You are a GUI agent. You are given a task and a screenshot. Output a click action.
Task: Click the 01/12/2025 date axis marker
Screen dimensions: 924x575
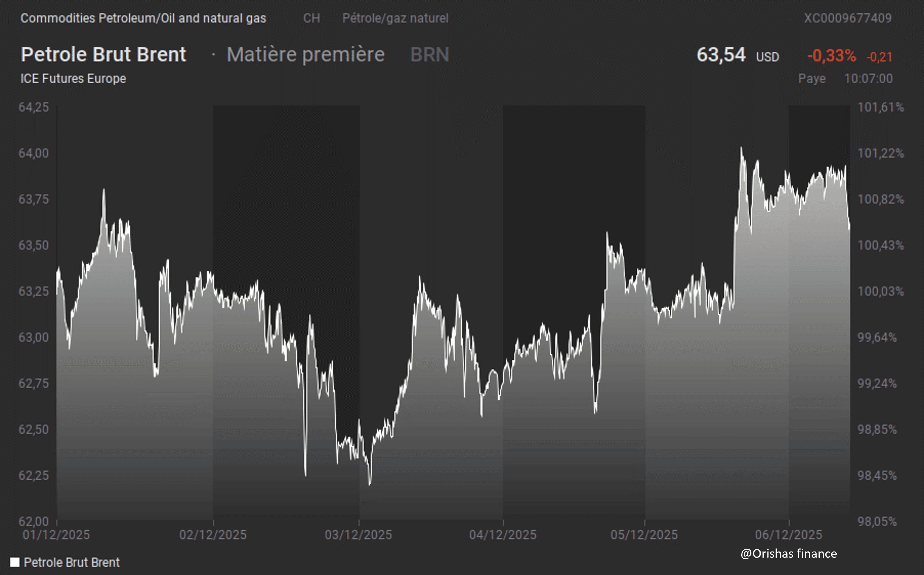click(56, 535)
